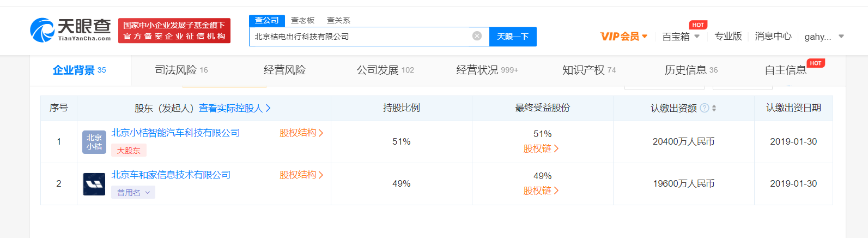868x238 pixels.
Task: Click the red national fund banner badge
Action: point(174,31)
